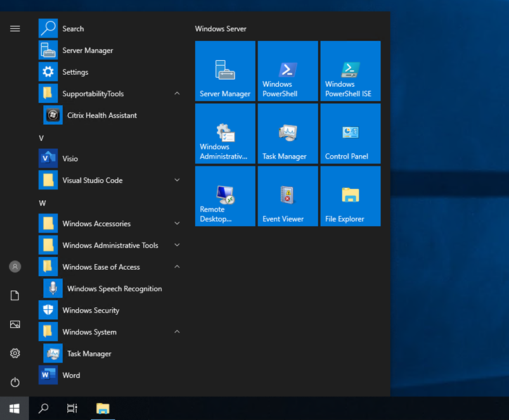This screenshot has height=420, width=509.
Task: Open the Windows PowerShell ISE tile
Action: [351, 71]
